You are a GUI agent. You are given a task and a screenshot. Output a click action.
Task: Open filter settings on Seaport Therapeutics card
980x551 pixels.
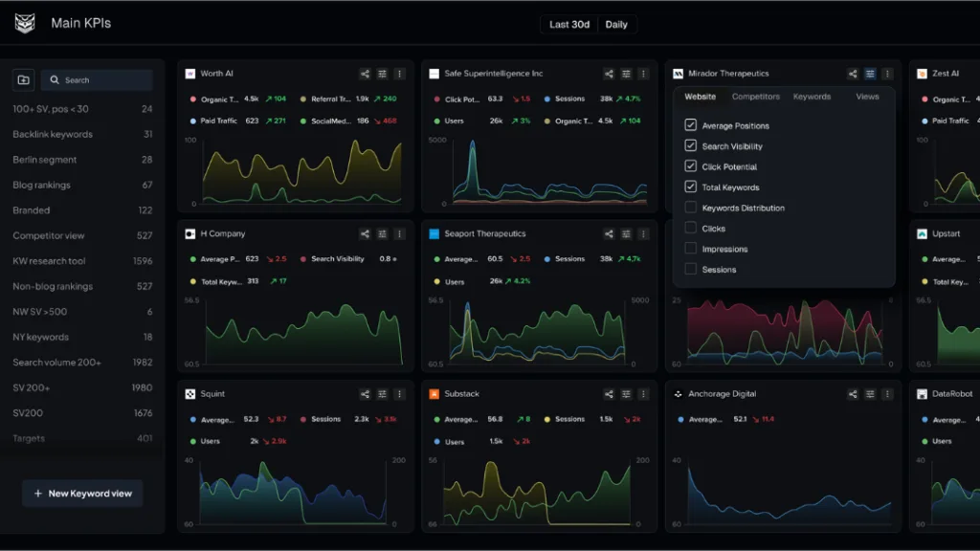[x=626, y=234]
